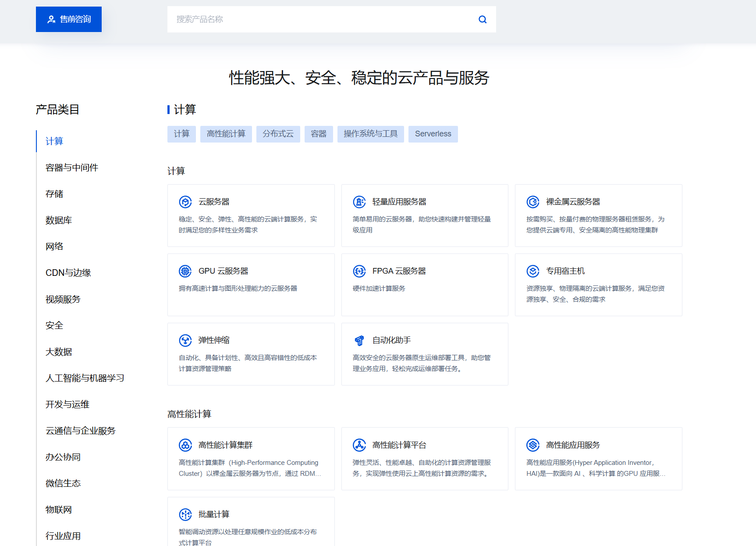Open the 轻量应用服务器 title link
Screen dimensions: 756x546
click(x=399, y=202)
